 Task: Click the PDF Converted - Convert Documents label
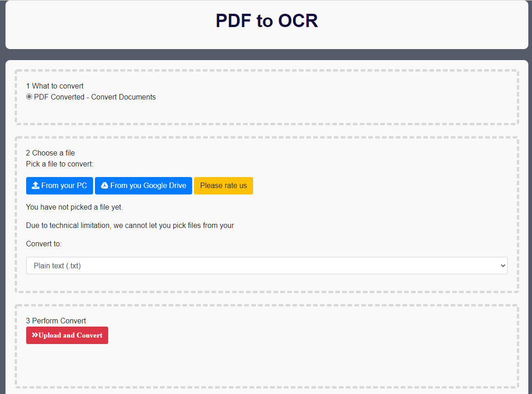(x=94, y=97)
